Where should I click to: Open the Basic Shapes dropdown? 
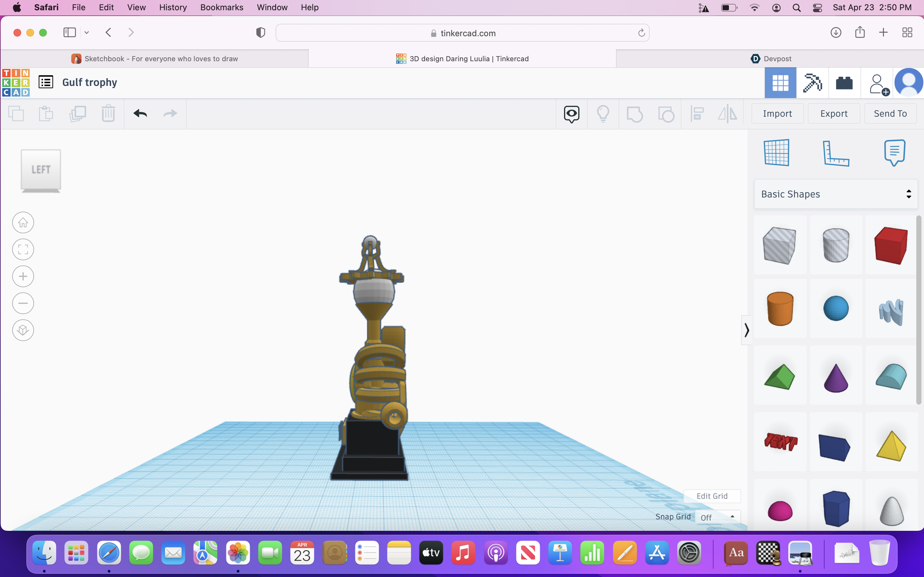(835, 194)
